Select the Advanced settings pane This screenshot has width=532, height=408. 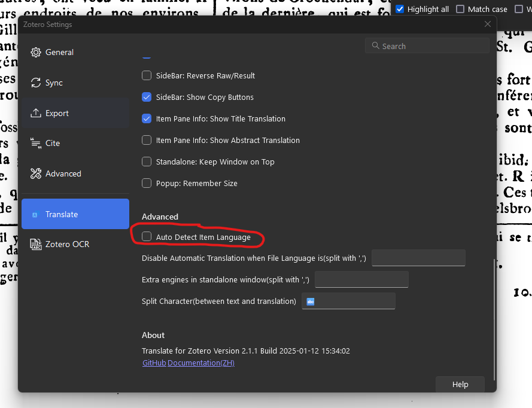point(75,173)
